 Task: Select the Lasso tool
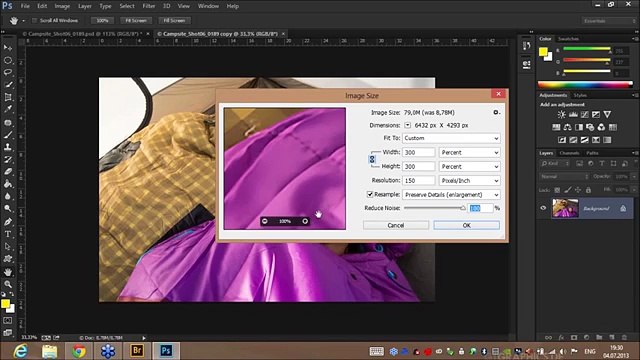(8, 72)
